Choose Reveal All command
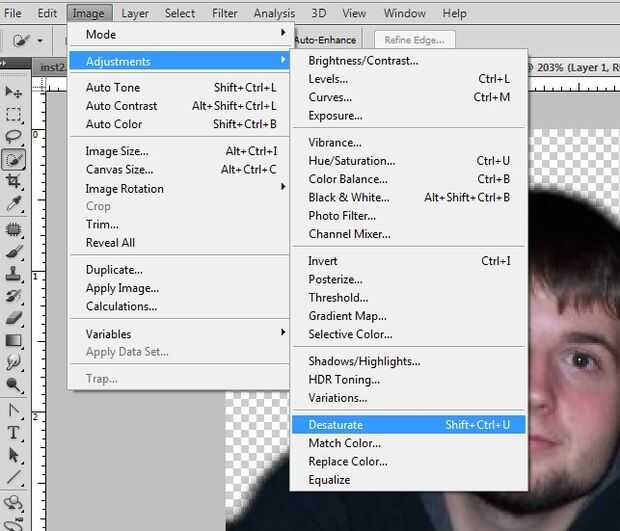Viewport: 620px width, 531px height. tap(180, 243)
